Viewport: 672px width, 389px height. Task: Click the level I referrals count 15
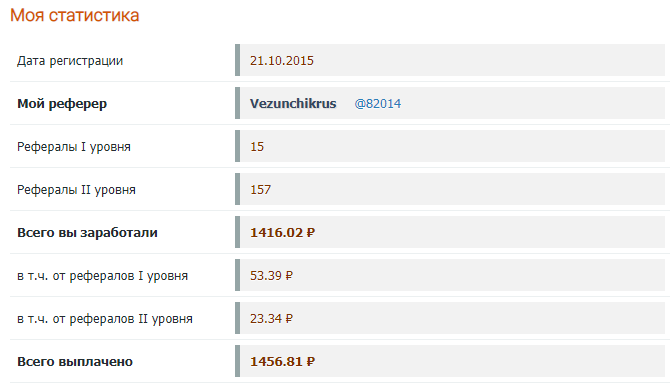[257, 147]
